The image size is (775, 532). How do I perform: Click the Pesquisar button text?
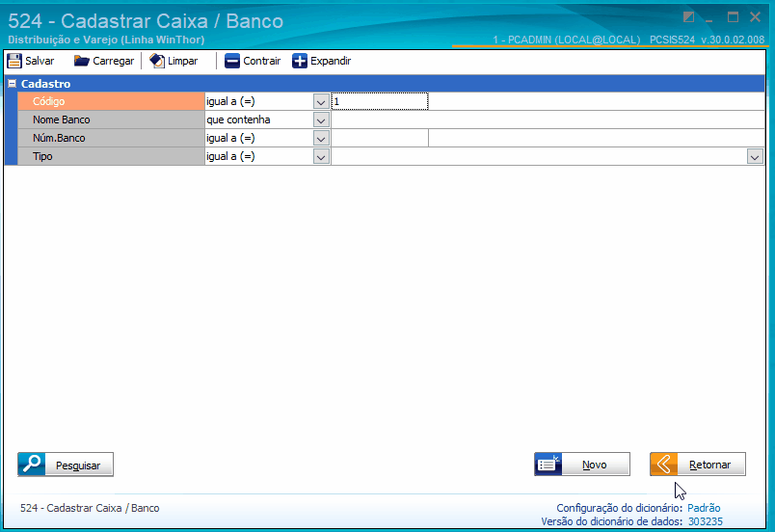pyautogui.click(x=78, y=465)
